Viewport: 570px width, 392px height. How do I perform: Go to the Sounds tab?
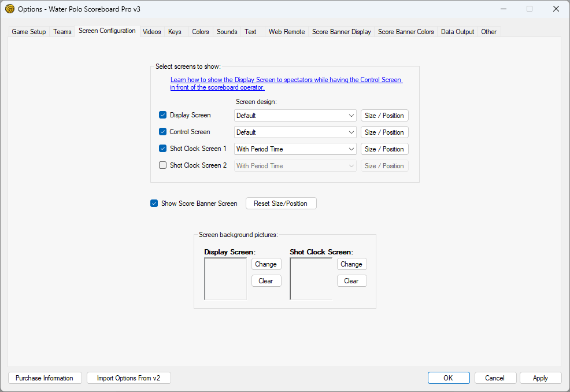tap(227, 32)
